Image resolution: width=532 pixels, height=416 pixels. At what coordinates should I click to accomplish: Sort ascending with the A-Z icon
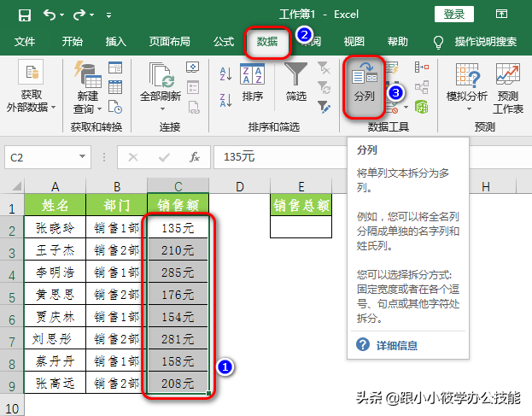pos(225,73)
